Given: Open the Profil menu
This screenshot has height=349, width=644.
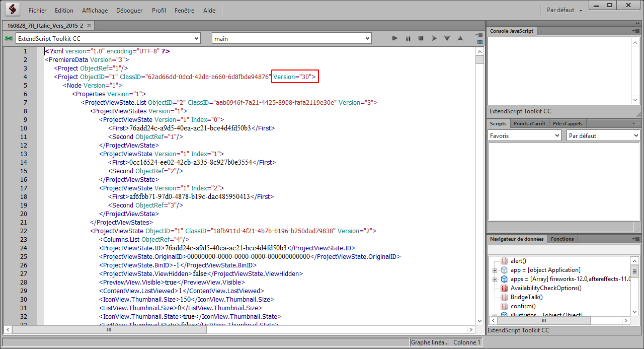Looking at the screenshot, I should (x=159, y=10).
